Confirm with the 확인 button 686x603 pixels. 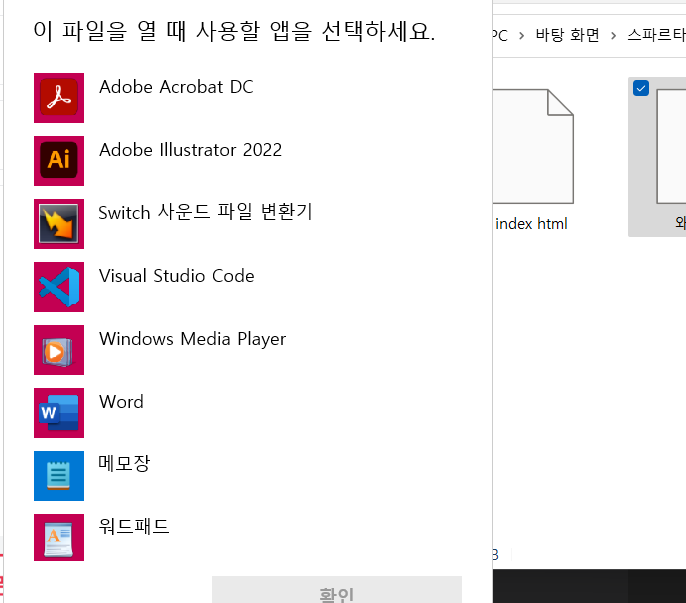(337, 590)
